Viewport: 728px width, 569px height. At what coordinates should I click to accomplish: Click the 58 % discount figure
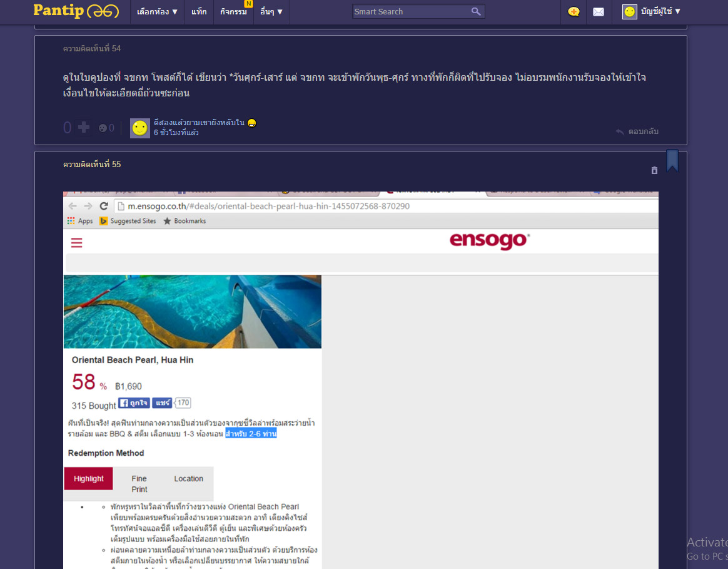[x=89, y=382]
